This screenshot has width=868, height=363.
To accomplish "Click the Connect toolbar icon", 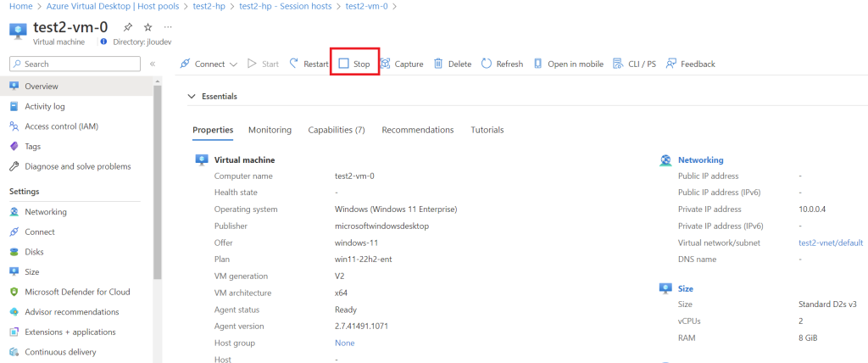I will [x=186, y=64].
